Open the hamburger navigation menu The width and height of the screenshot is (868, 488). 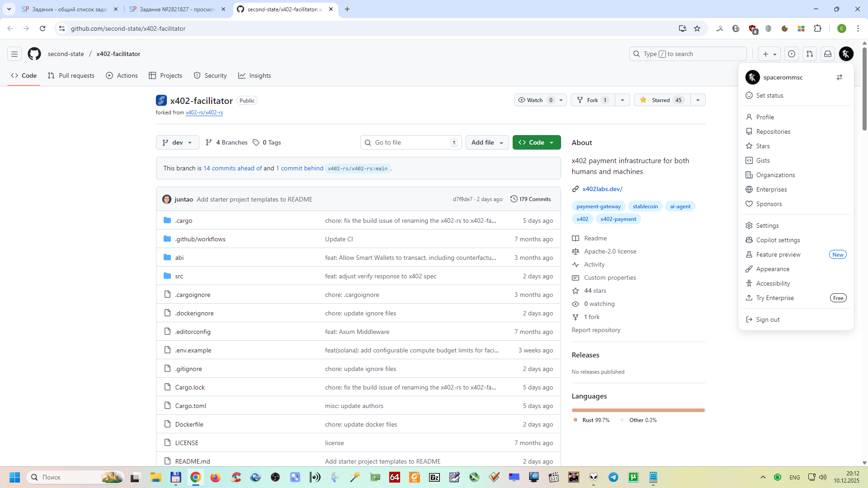click(14, 54)
